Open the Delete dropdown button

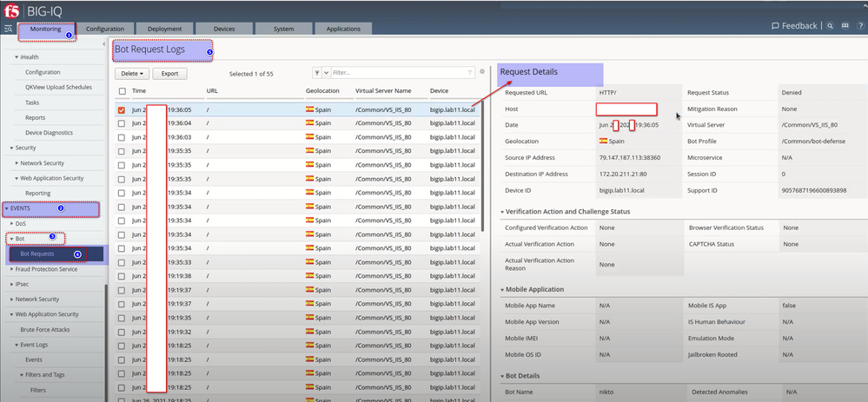(133, 74)
